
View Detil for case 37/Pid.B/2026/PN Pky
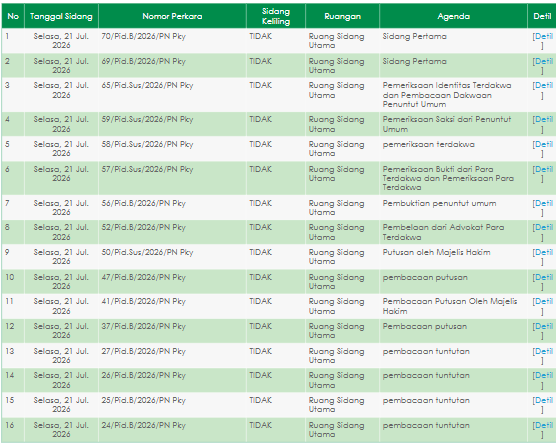point(544,326)
